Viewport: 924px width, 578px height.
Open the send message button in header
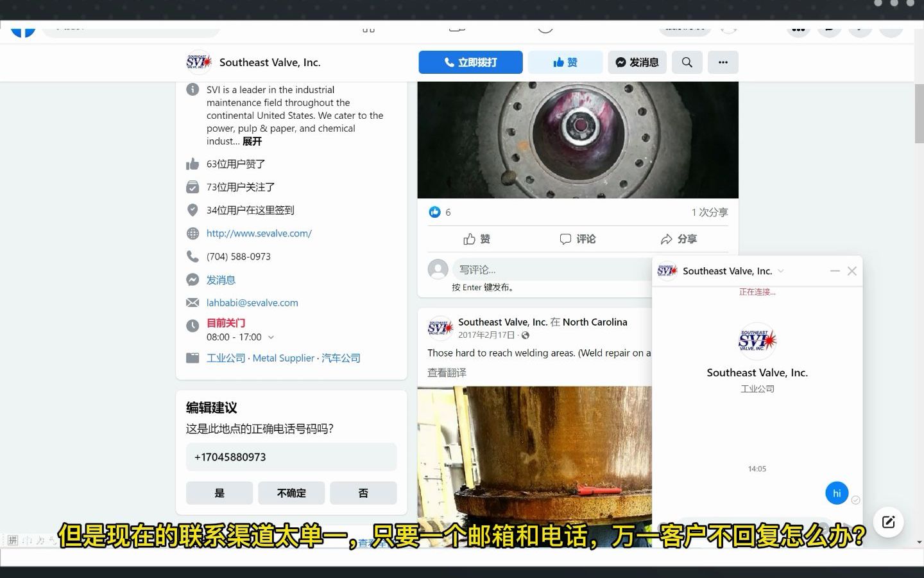coord(637,62)
